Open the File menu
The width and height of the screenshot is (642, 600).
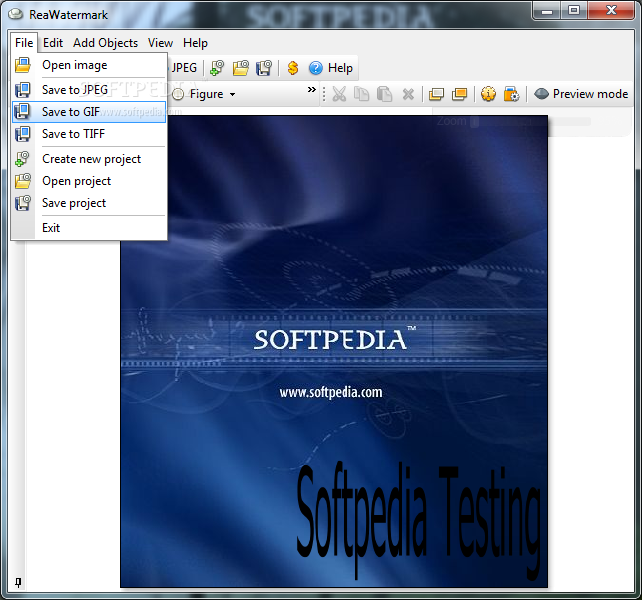click(24, 43)
